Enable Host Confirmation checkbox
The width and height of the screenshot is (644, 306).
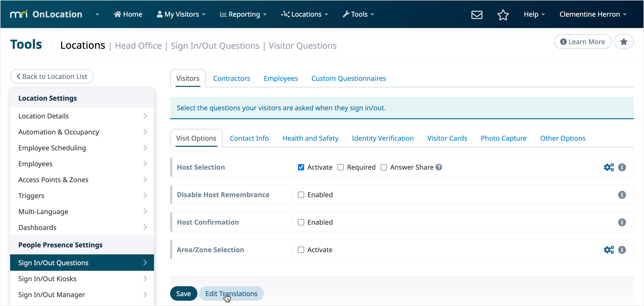pyautogui.click(x=301, y=222)
